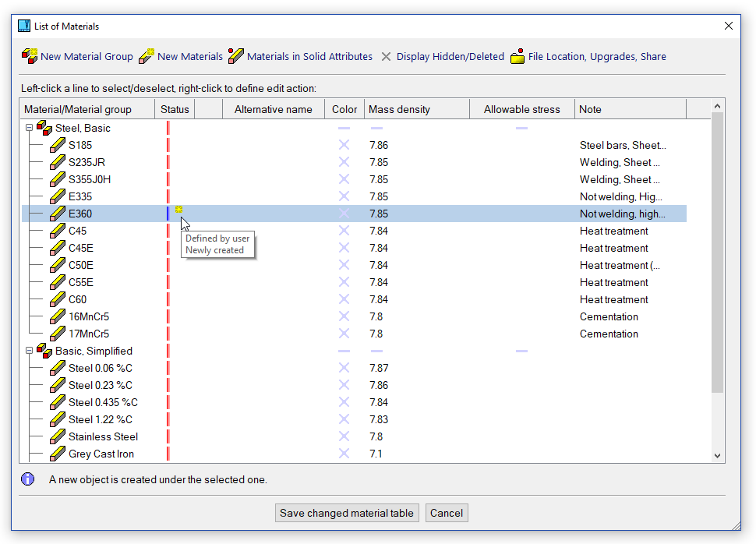The image size is (756, 544).
Task: Click the New Material Group icon
Action: (30, 56)
